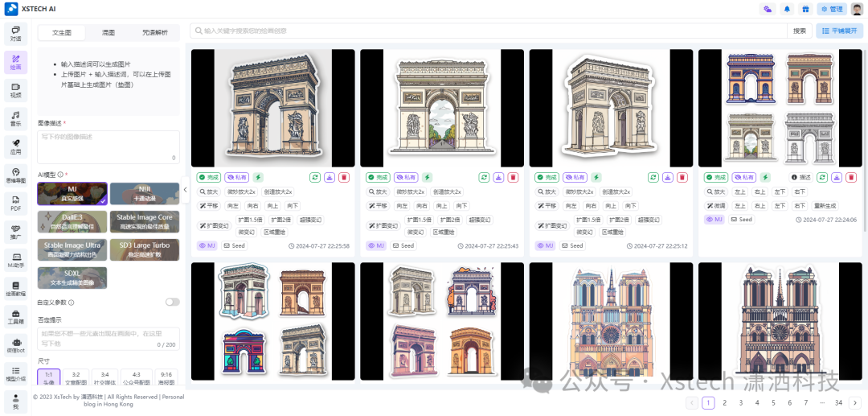Click 重新生成 on card 22:24:06
Screen dimensions: 868x416
pos(825,205)
